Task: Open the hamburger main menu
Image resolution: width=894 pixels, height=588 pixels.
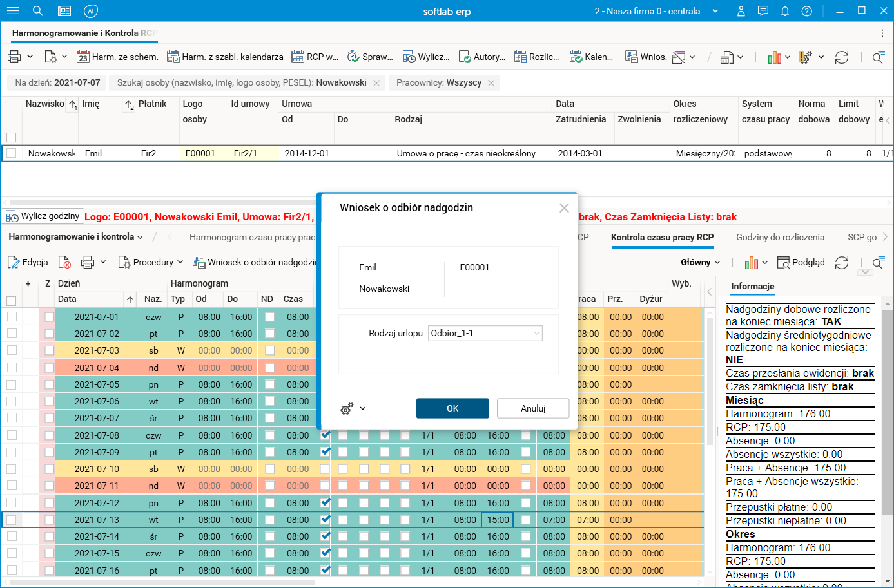Action: [13, 11]
